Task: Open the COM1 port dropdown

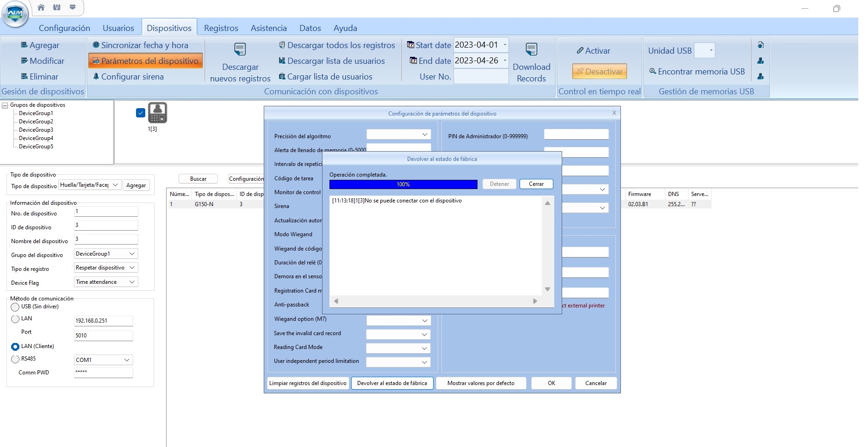Action: pos(127,360)
